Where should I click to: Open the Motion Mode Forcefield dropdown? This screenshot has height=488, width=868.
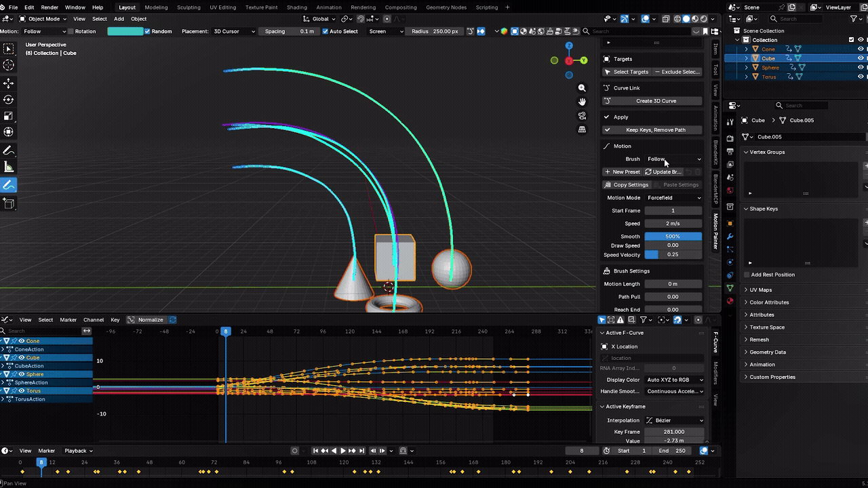tap(674, 197)
